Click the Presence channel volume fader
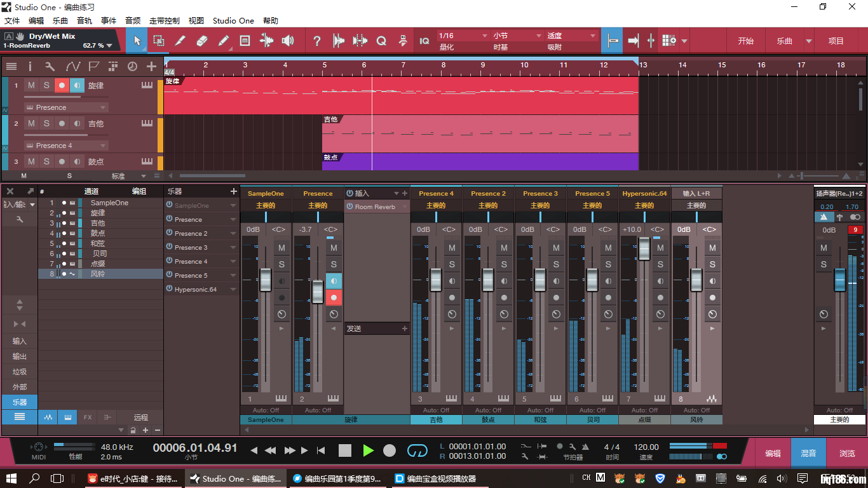This screenshot has width=868, height=488. (318, 292)
